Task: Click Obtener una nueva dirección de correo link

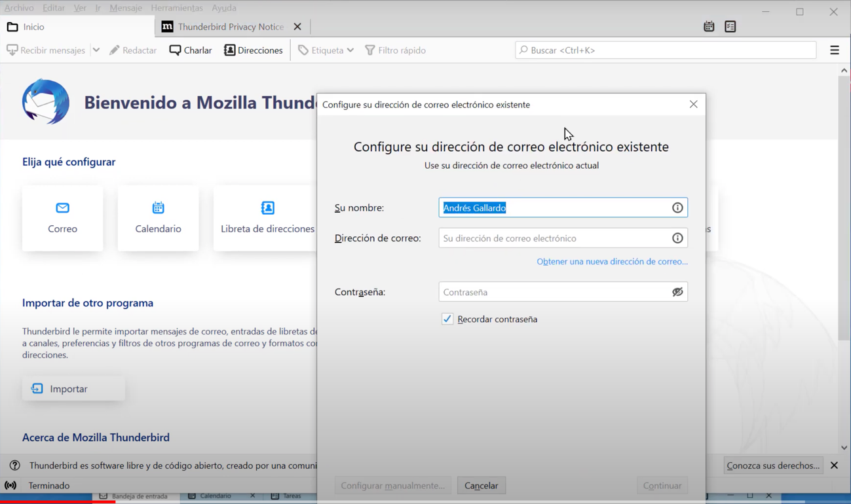Action: [612, 262]
